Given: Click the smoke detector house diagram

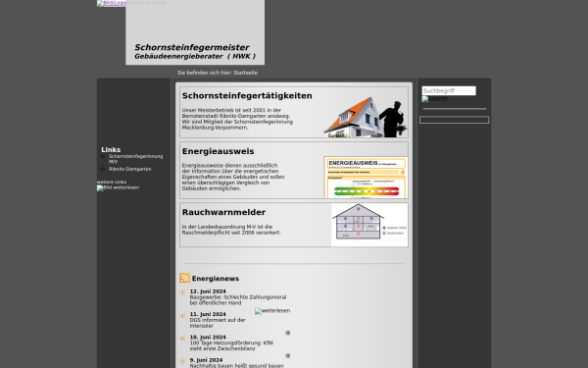Looking at the screenshot, I should (369, 225).
